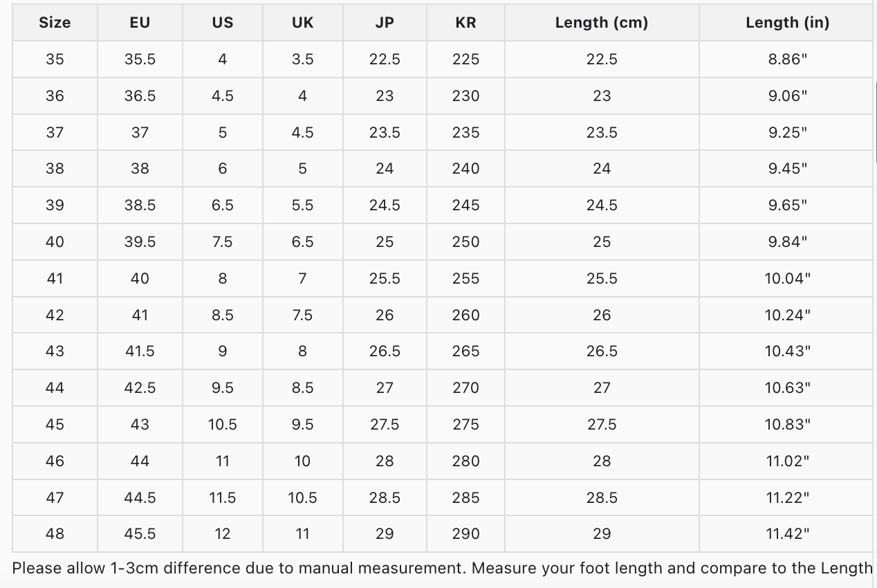Select the JP column header

click(385, 22)
